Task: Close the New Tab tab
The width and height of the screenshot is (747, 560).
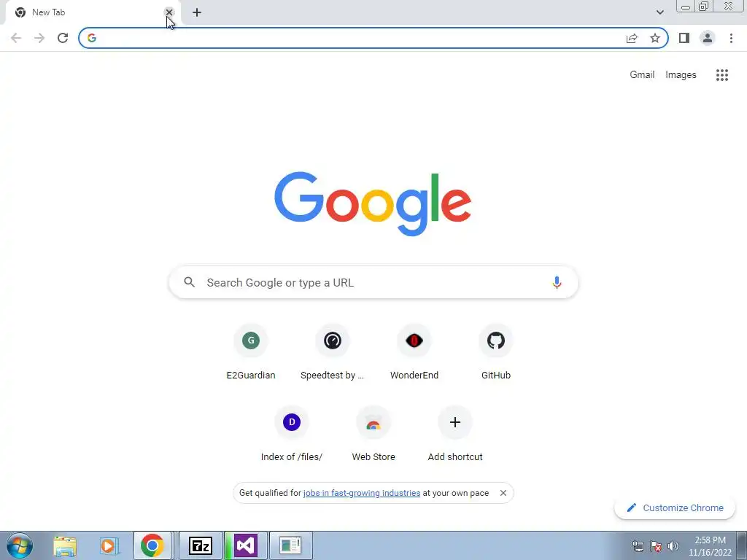Action: tap(169, 12)
